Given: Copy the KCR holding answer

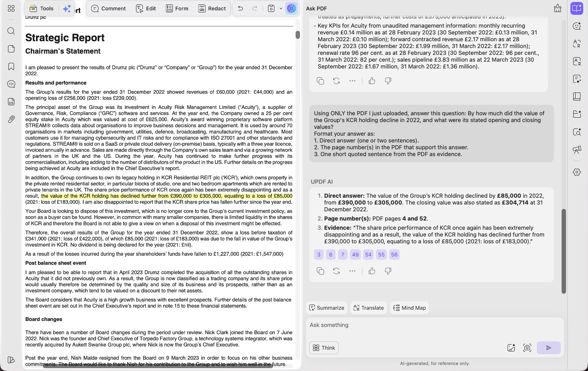Looking at the screenshot, I should pyautogui.click(x=320, y=271).
